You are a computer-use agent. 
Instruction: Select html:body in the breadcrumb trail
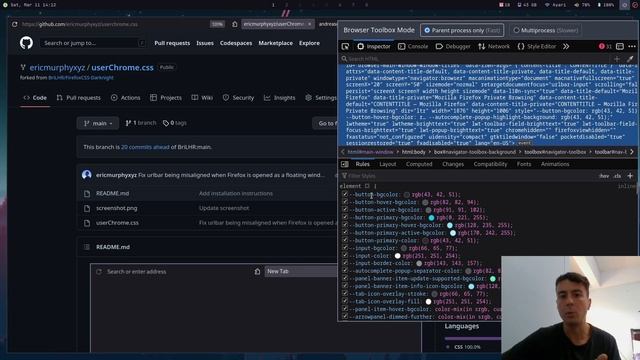click(x=413, y=152)
